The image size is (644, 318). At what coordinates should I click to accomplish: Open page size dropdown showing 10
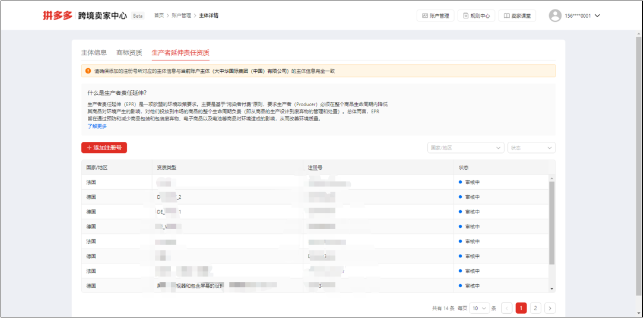click(x=479, y=308)
